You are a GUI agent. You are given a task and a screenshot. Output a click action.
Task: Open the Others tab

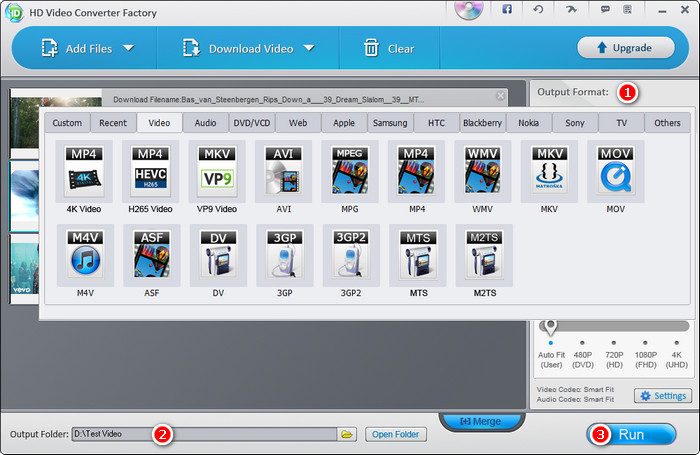(x=667, y=123)
